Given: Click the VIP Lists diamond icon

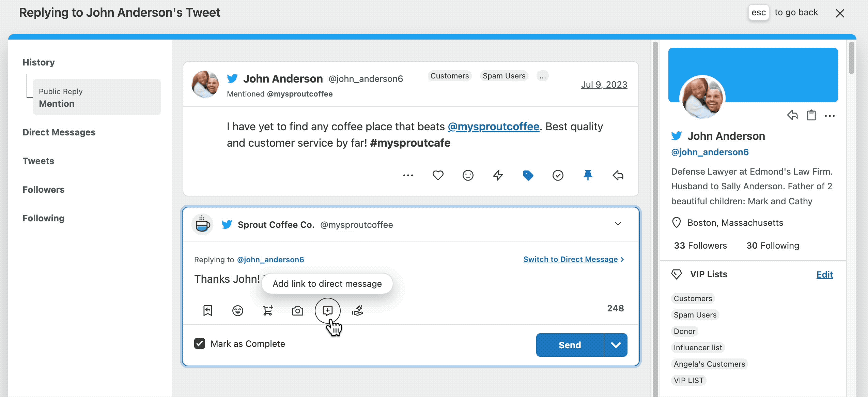Looking at the screenshot, I should (x=677, y=274).
